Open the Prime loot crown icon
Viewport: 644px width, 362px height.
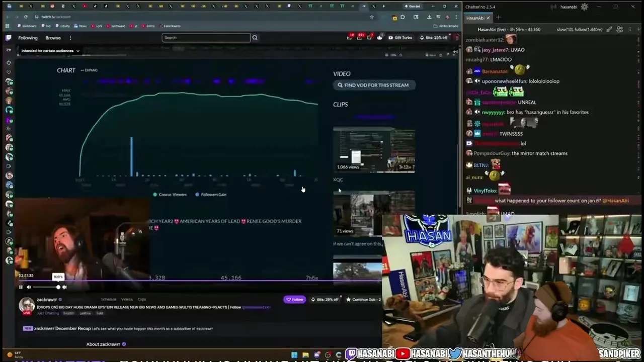coord(380,38)
